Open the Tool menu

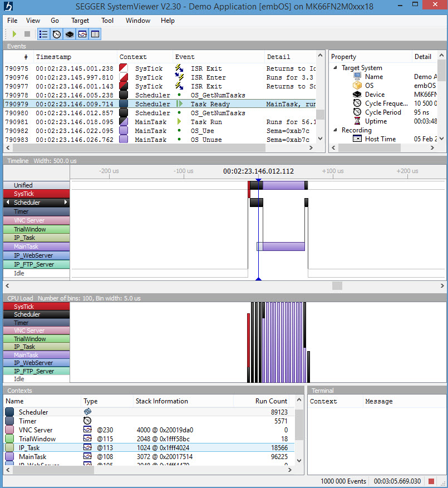coord(107,21)
